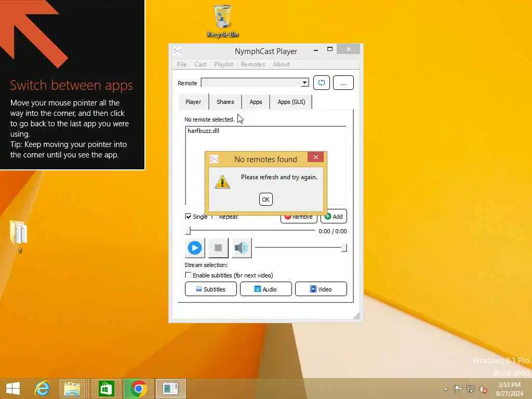
Task: Open the Windows Store taskbar icon
Action: click(x=106, y=389)
